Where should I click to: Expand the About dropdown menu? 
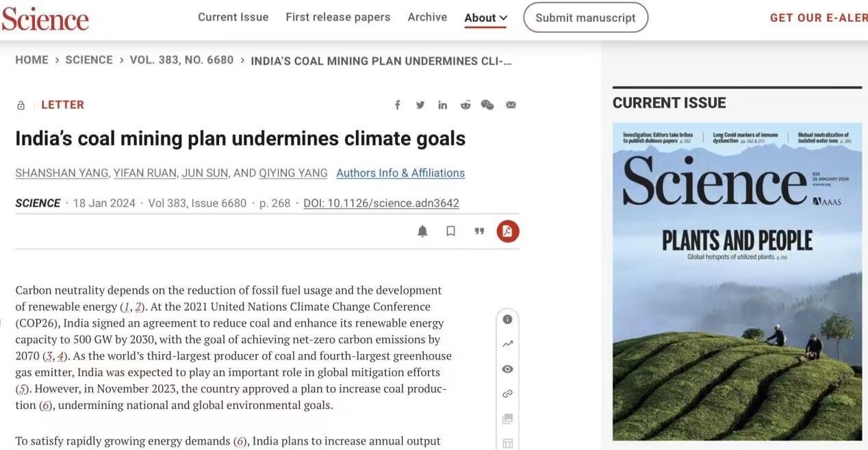tap(485, 18)
